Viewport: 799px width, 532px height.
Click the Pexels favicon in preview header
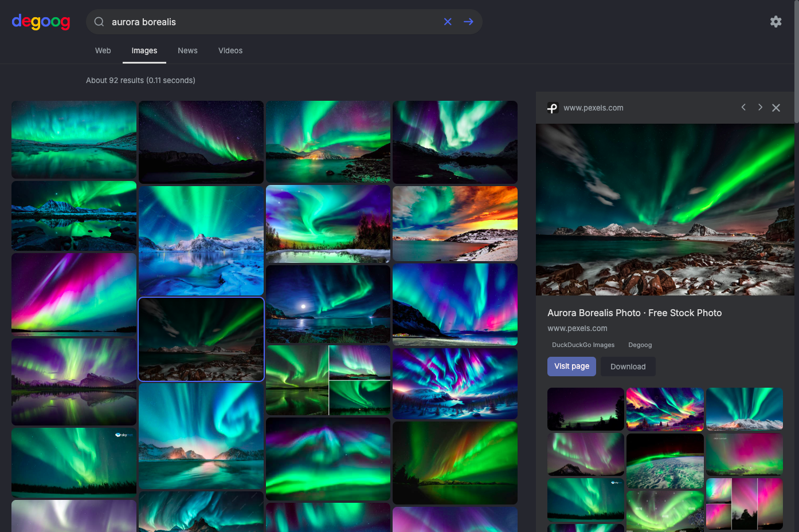point(553,108)
